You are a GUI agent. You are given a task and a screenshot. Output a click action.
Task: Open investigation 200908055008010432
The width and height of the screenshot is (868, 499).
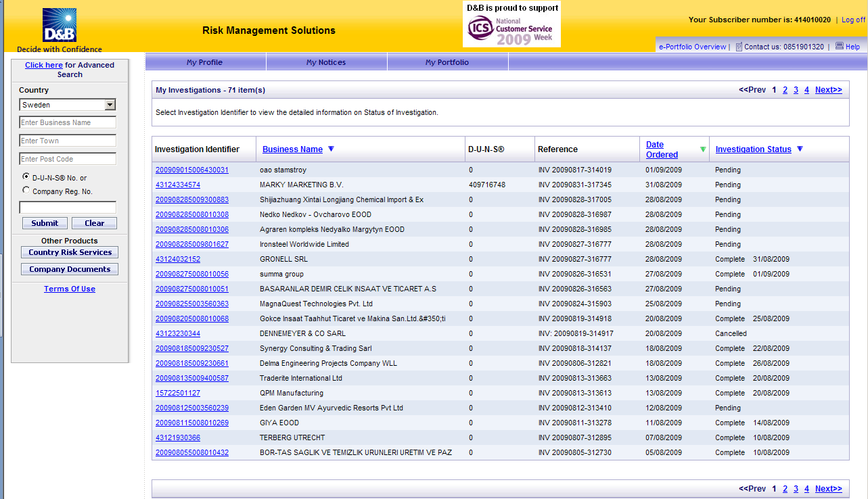(192, 452)
